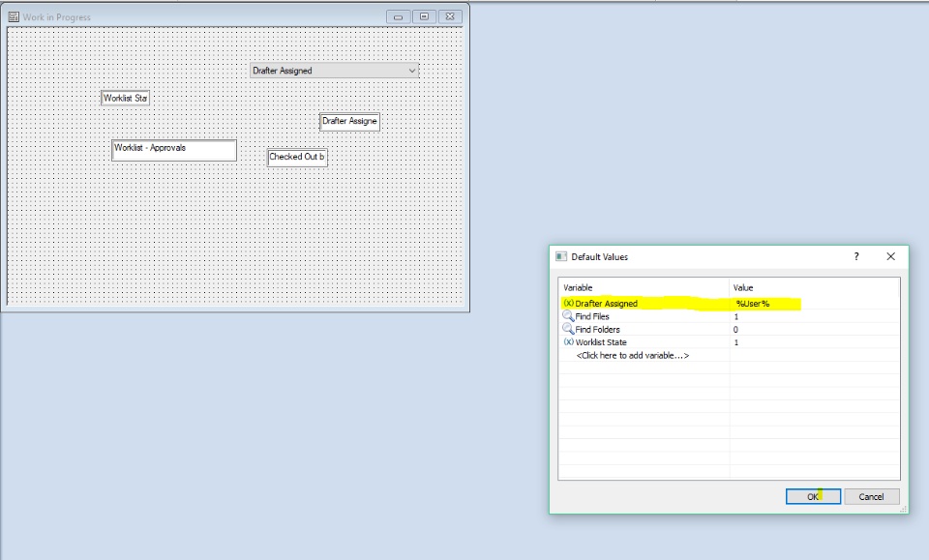Click the Drafter Assigned variable icon

tap(568, 303)
